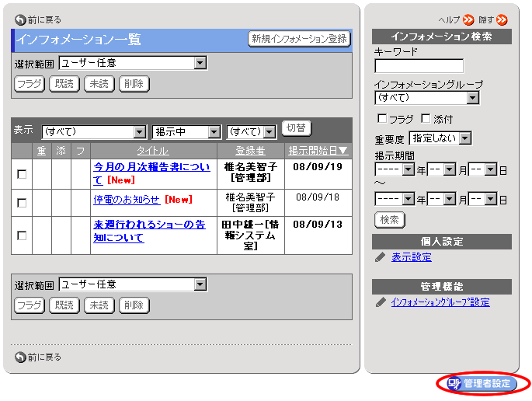532x401 pixels.
Task: Open 今月の月次報告書について link
Action: [x=151, y=173]
